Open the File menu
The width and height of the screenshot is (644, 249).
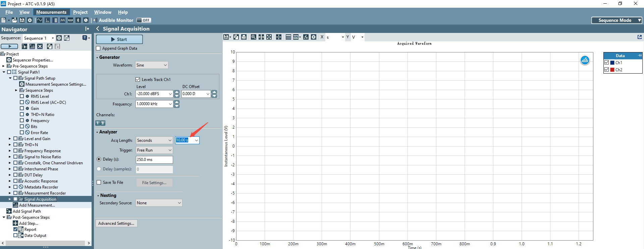[9, 12]
